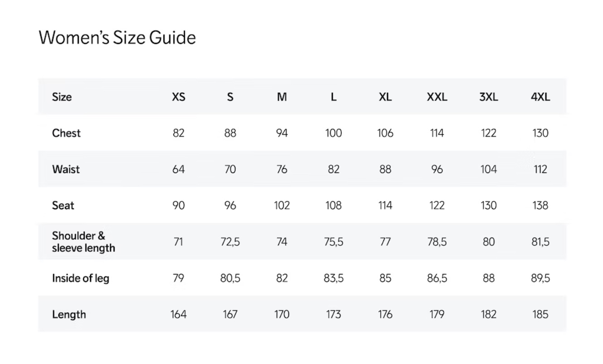Click the Inside of leg row label
Viewport: 603px width, 364px height.
[81, 278]
